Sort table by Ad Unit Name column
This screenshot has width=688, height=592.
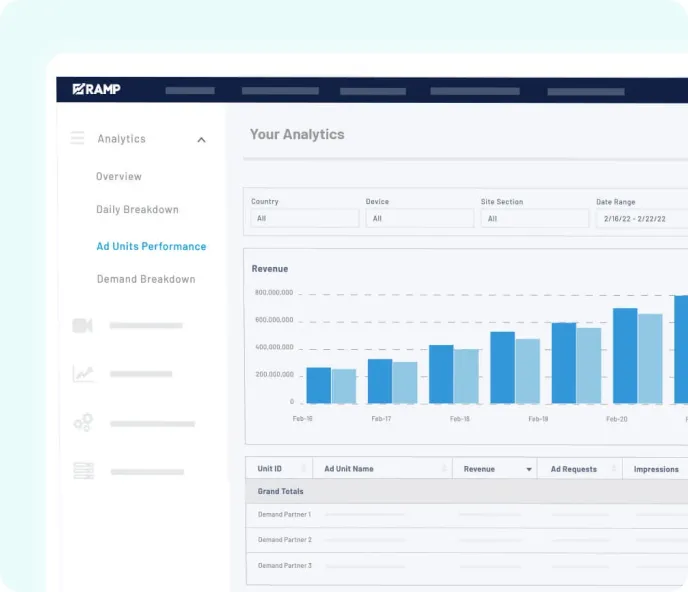click(382, 469)
